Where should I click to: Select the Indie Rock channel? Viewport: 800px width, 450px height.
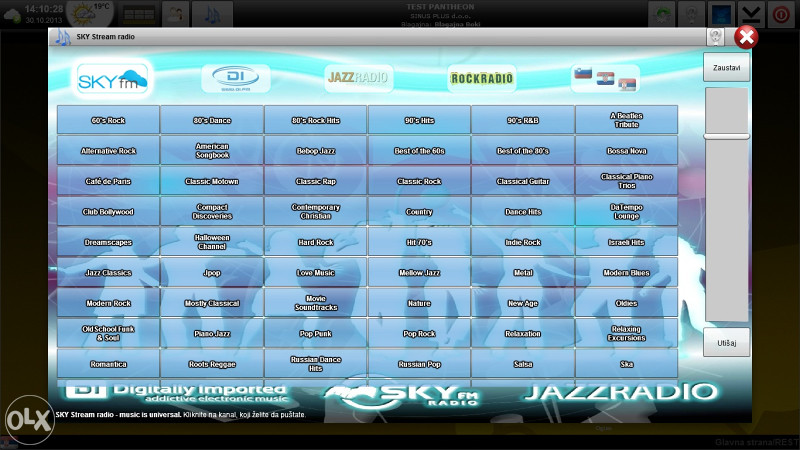click(x=522, y=242)
